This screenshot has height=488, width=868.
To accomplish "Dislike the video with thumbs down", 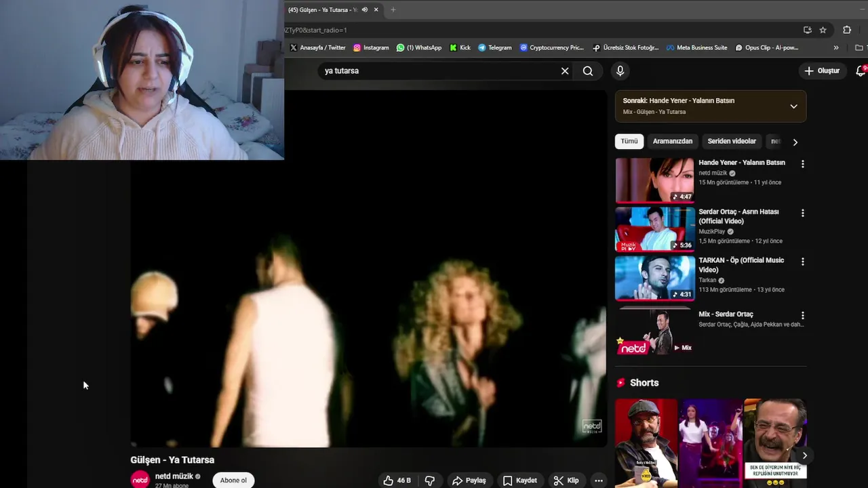I will (430, 481).
